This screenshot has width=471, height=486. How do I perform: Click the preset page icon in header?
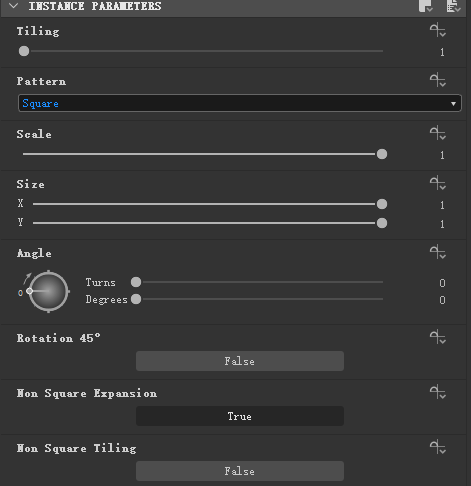(x=426, y=6)
